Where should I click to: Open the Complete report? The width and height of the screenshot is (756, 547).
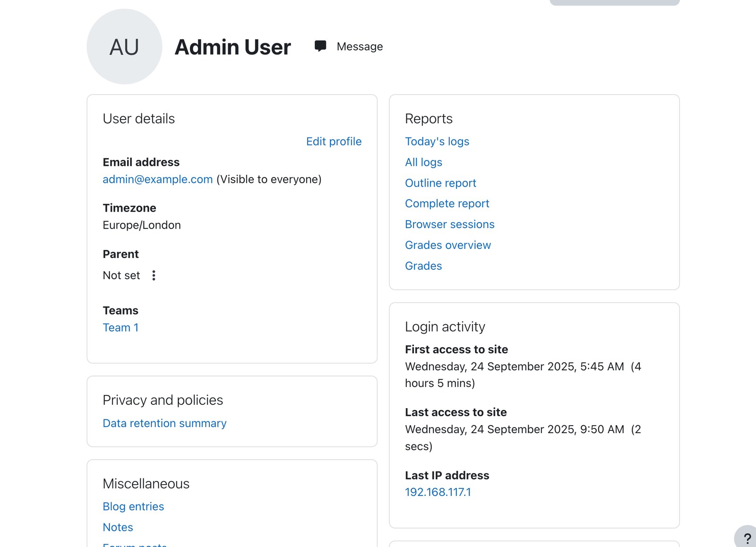pyautogui.click(x=447, y=203)
